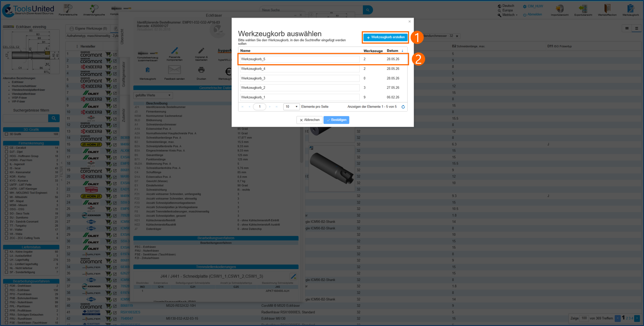The image size is (644, 326).
Task: Click Werkzeugkorb clipboard icon in detail panel
Action: [148, 70]
